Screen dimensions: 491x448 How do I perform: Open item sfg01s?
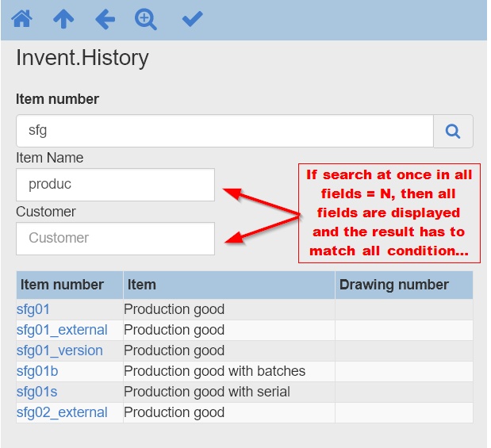click(36, 392)
